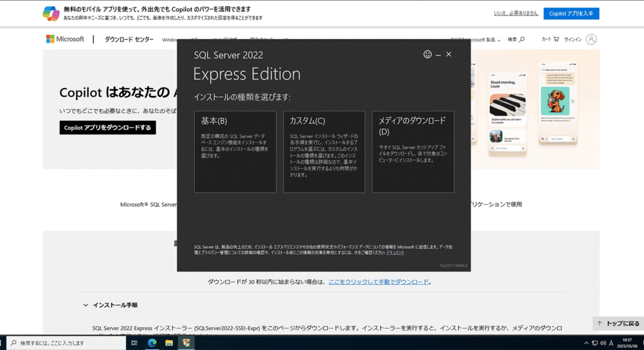Open Task View on the taskbar
644x350 pixels.
135,343
